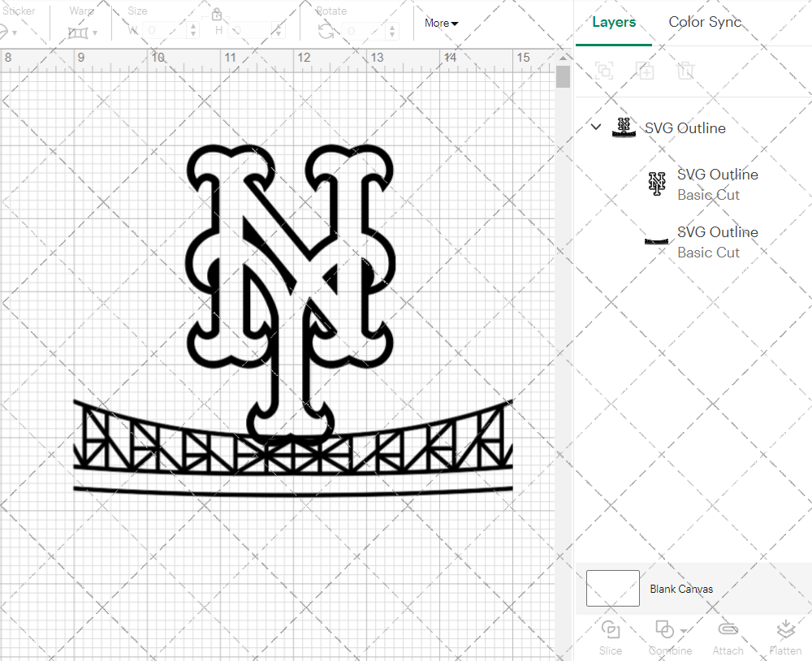Open the More dropdown menu
812x661 pixels.
pyautogui.click(x=441, y=23)
